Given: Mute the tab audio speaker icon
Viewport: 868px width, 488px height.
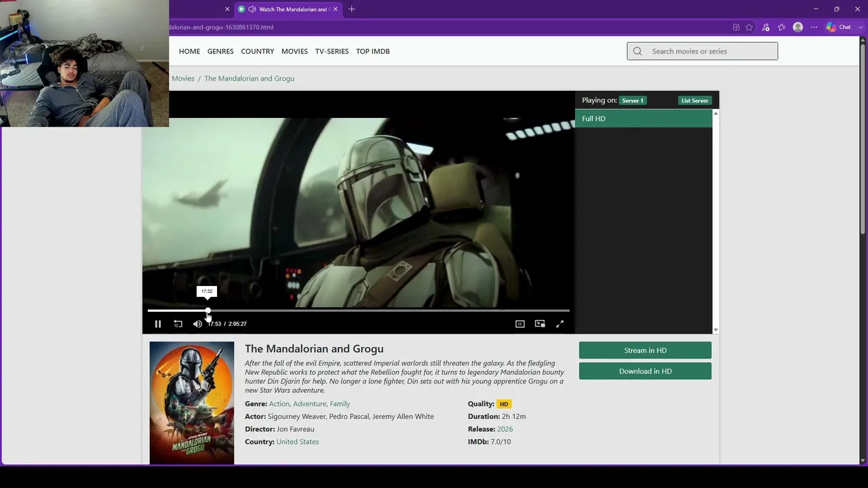Looking at the screenshot, I should coord(252,9).
